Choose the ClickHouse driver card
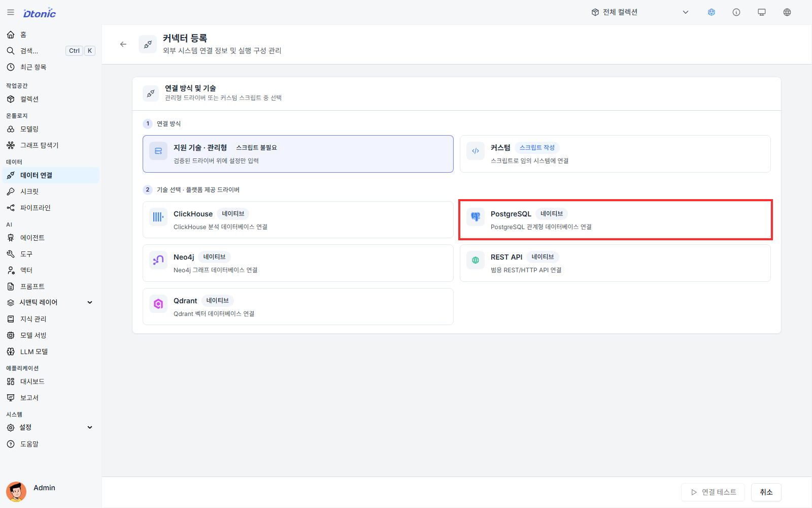 coord(298,220)
